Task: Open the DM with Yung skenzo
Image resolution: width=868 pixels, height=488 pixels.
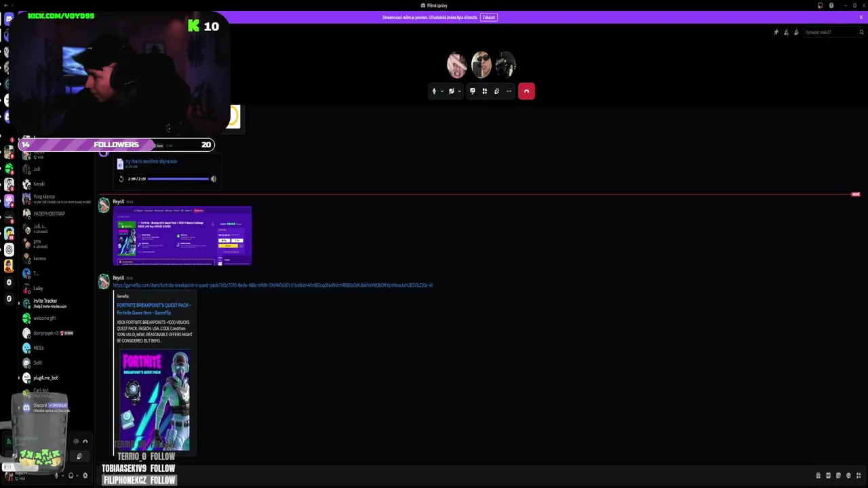Action: (x=56, y=199)
